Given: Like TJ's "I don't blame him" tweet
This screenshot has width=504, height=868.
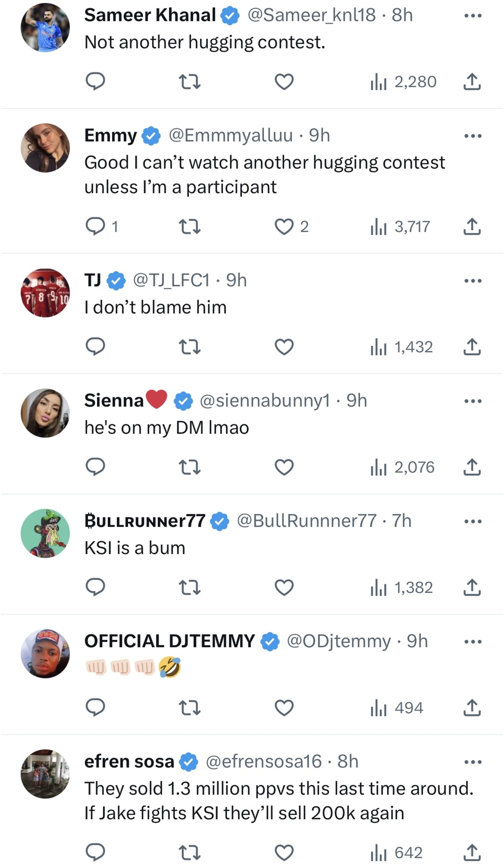Looking at the screenshot, I should tap(284, 347).
